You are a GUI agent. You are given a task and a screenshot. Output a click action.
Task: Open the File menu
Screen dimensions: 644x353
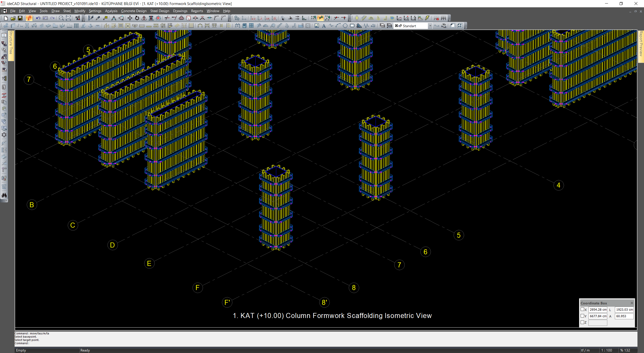pyautogui.click(x=13, y=11)
